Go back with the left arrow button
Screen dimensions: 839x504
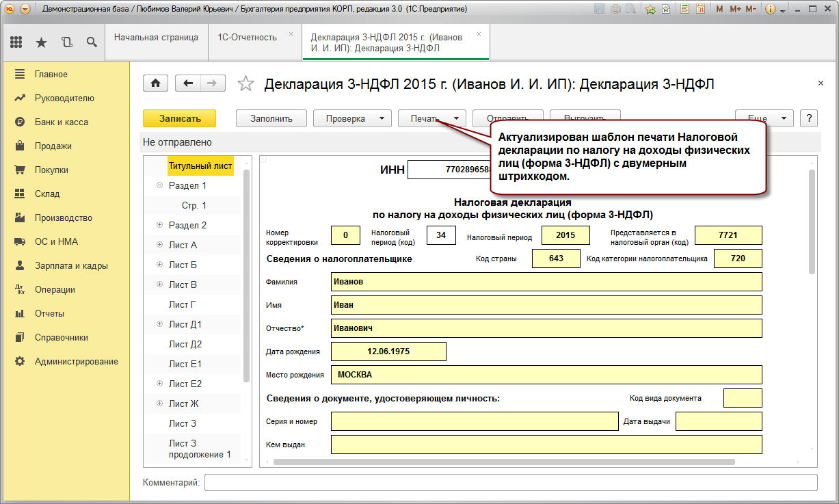[x=188, y=83]
